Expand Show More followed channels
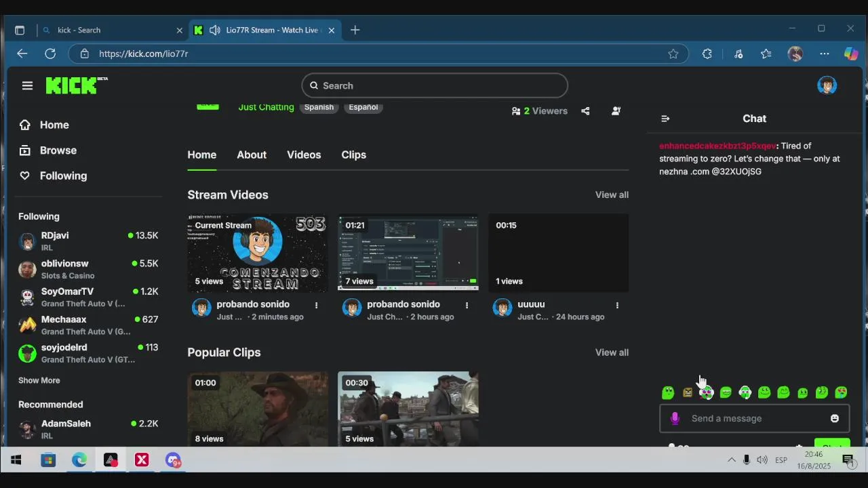 [x=39, y=380]
